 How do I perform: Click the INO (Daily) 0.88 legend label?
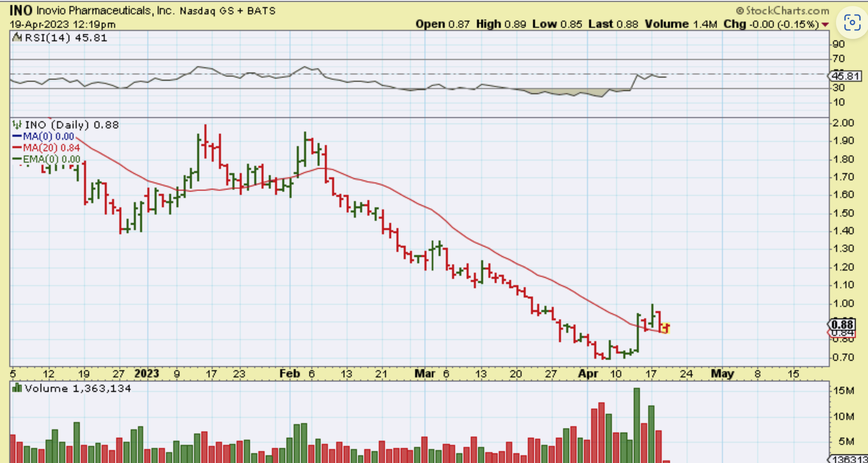pos(71,125)
